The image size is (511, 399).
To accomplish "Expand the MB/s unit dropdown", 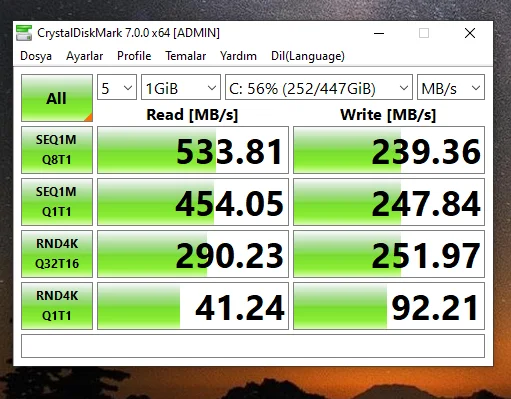I will (451, 87).
